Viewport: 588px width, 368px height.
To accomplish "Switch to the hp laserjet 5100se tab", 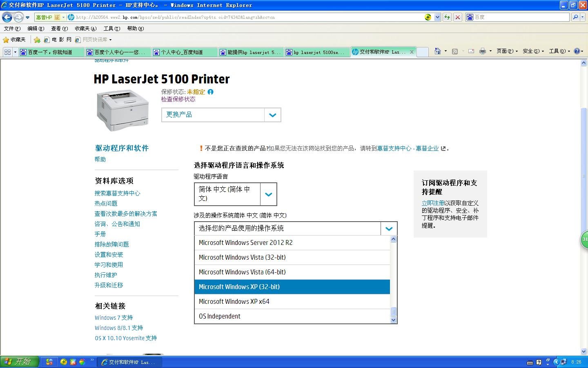I will [x=318, y=52].
